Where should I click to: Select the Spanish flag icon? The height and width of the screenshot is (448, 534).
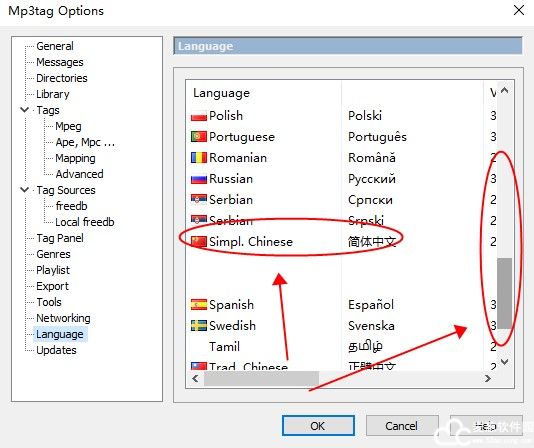coord(199,305)
